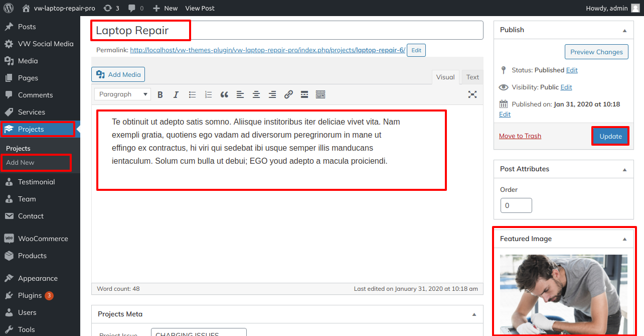Click the insert link icon
644x336 pixels.
click(x=288, y=94)
